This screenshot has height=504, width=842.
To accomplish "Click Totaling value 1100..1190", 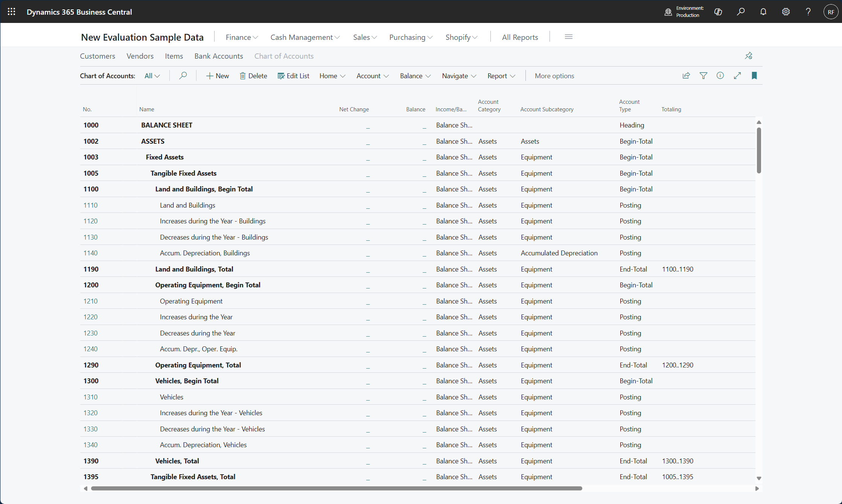I will coord(678,269).
